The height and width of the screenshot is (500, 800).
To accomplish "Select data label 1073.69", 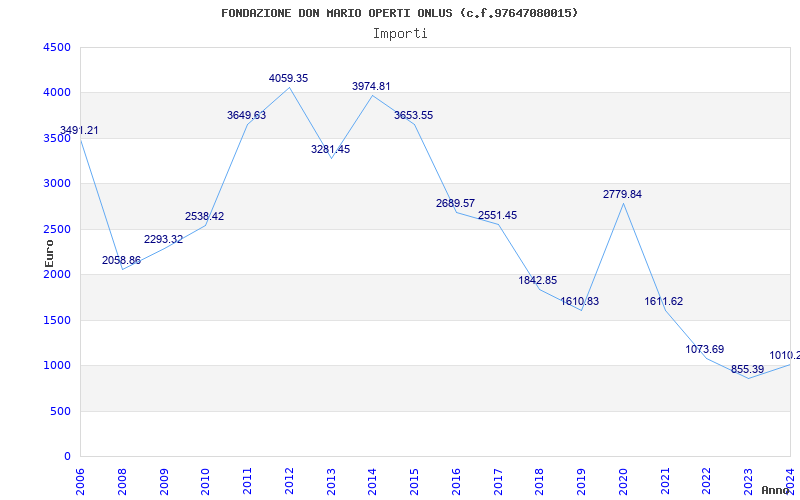I will point(705,349).
